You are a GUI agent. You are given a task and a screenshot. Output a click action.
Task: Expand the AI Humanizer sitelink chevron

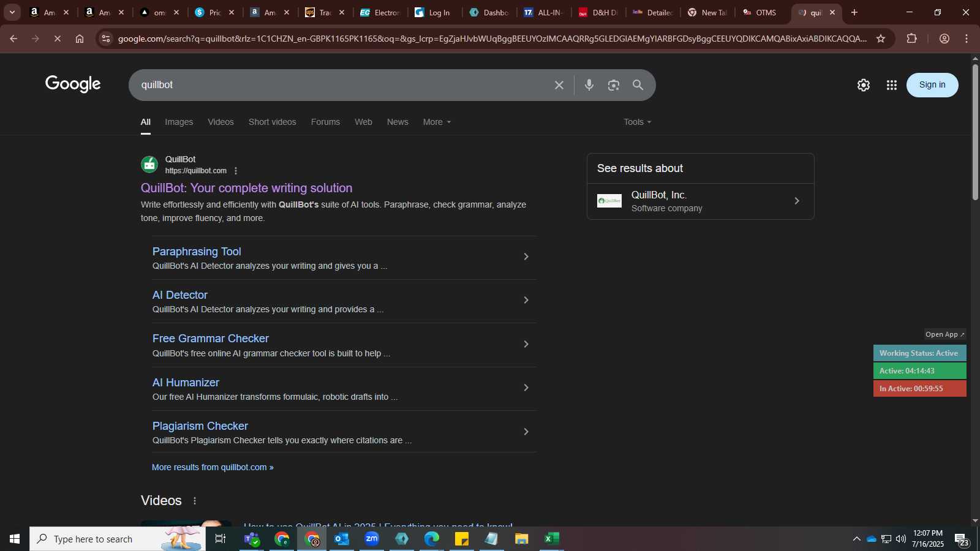click(526, 388)
